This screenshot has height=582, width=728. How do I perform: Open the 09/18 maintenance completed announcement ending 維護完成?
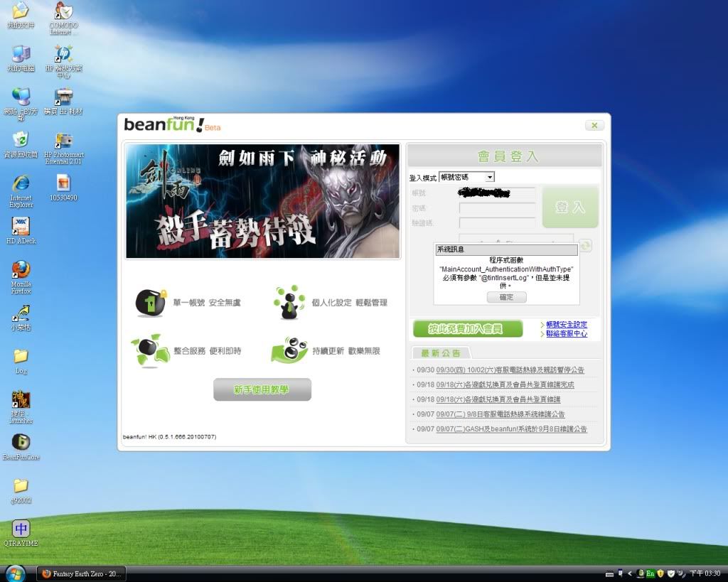click(505, 384)
